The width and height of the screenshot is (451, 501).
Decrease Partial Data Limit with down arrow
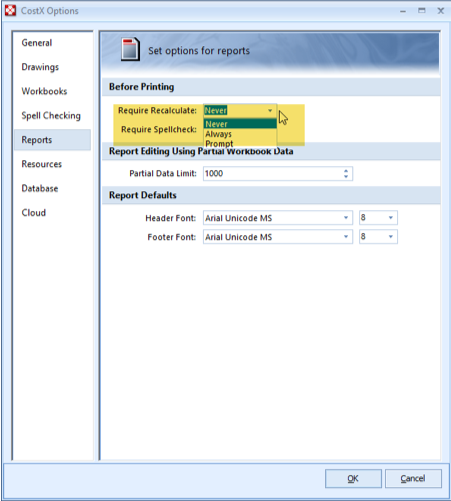(346, 177)
